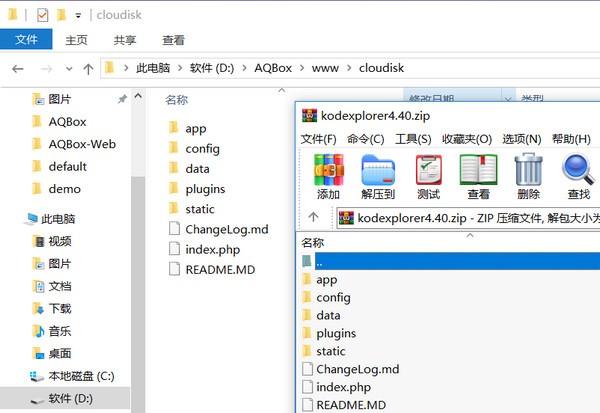This screenshot has height=413, width=600.
Task: Go up one level in WinRAR archive
Action: pyautogui.click(x=313, y=217)
